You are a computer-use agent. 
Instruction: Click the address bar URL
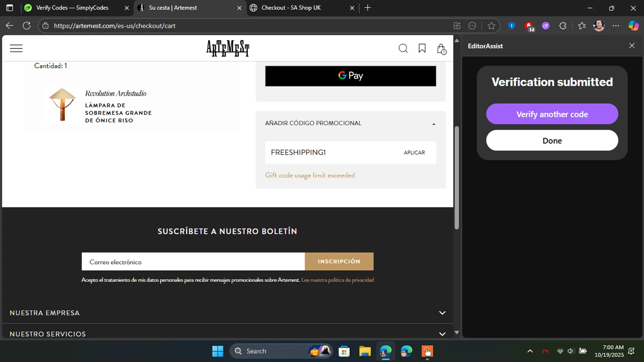pyautogui.click(x=115, y=26)
